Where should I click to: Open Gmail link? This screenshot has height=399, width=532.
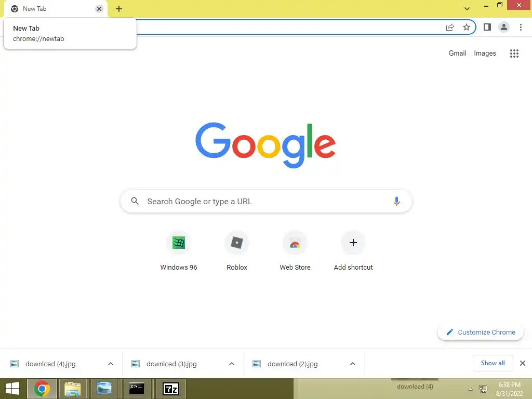click(x=457, y=54)
